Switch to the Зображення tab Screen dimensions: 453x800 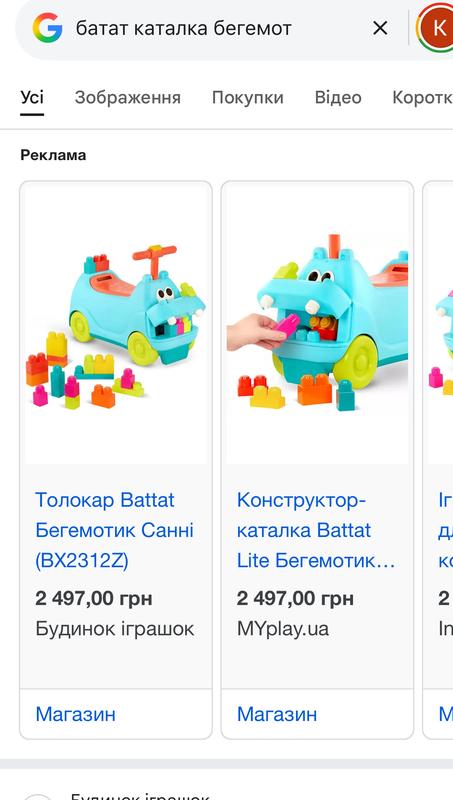pos(128,97)
